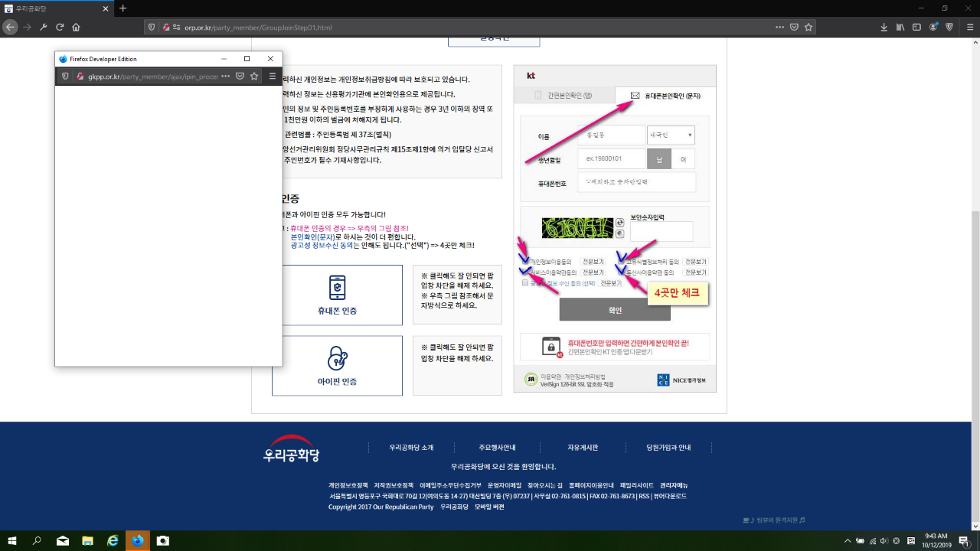Viewport: 980px width, 551px height.
Task: Click the captcha refresh icon
Action: 620,222
